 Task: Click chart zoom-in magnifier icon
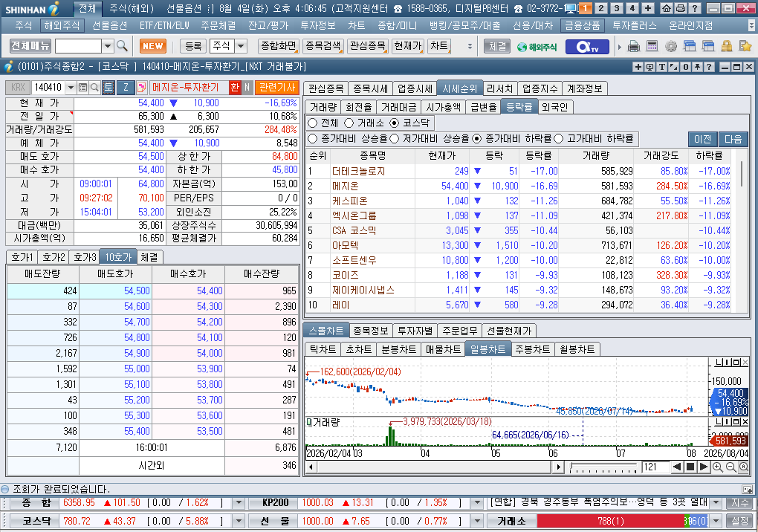(717, 467)
